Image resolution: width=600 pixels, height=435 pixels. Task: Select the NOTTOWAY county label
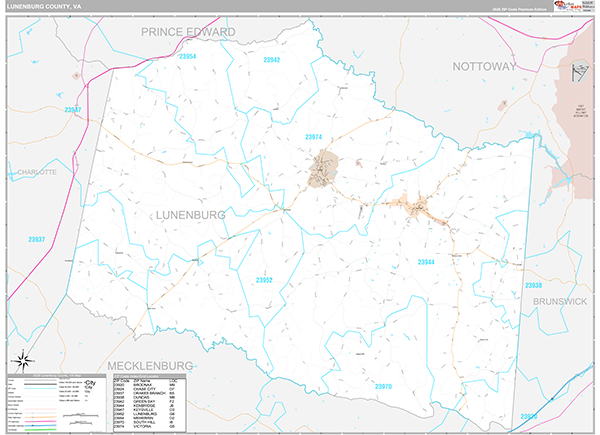(485, 66)
